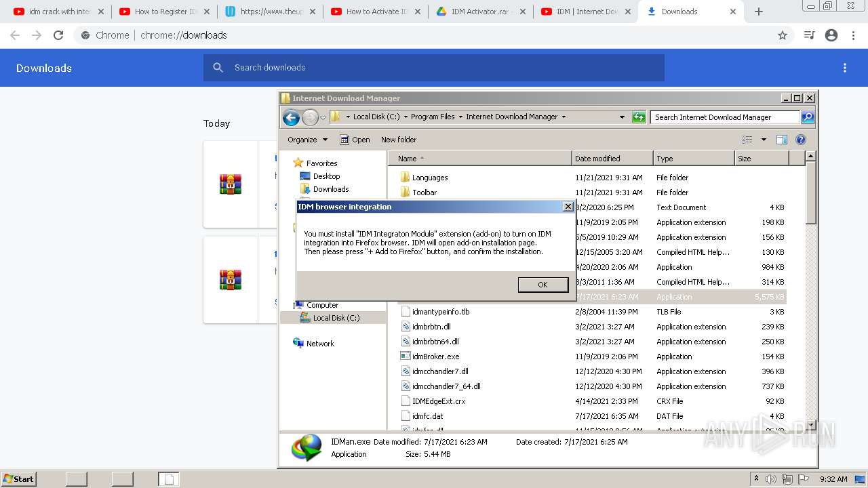
Task: Sort files by the Type column
Action: point(694,159)
